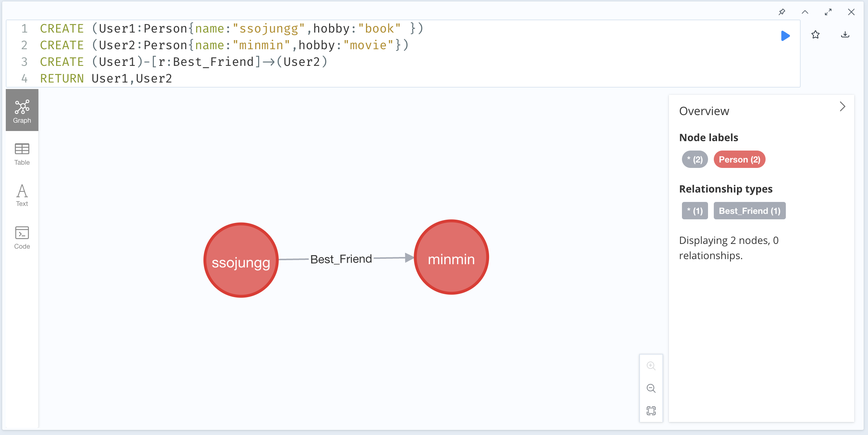Run the Cypher query with play button
Screen dimensions: 868x435
[785, 36]
